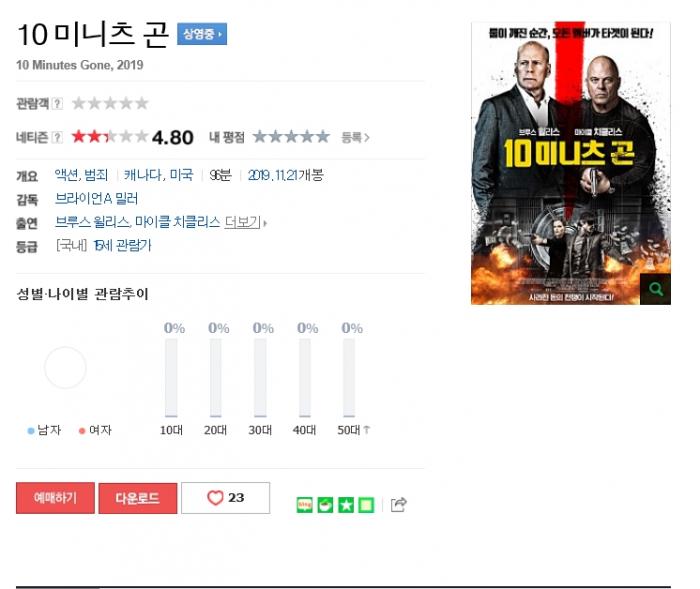Image resolution: width=700 pixels, height=589 pixels.
Task: Click the 다운로드 download button
Action: (138, 498)
